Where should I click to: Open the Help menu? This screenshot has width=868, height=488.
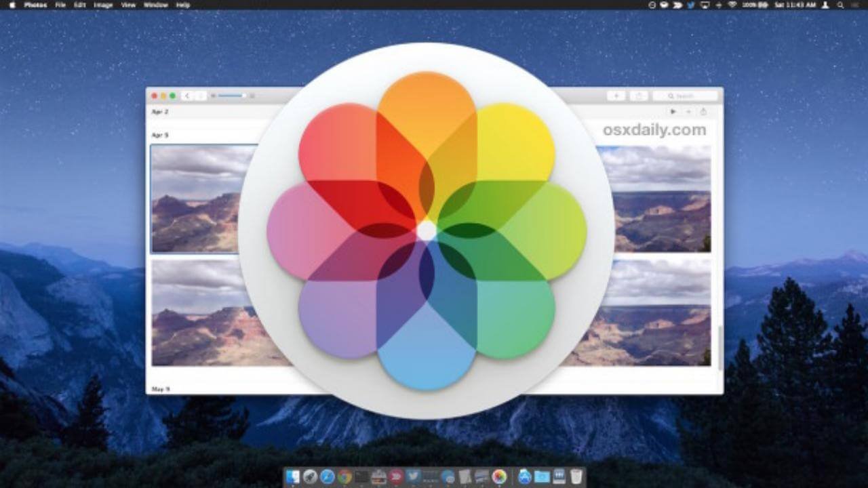(x=183, y=5)
